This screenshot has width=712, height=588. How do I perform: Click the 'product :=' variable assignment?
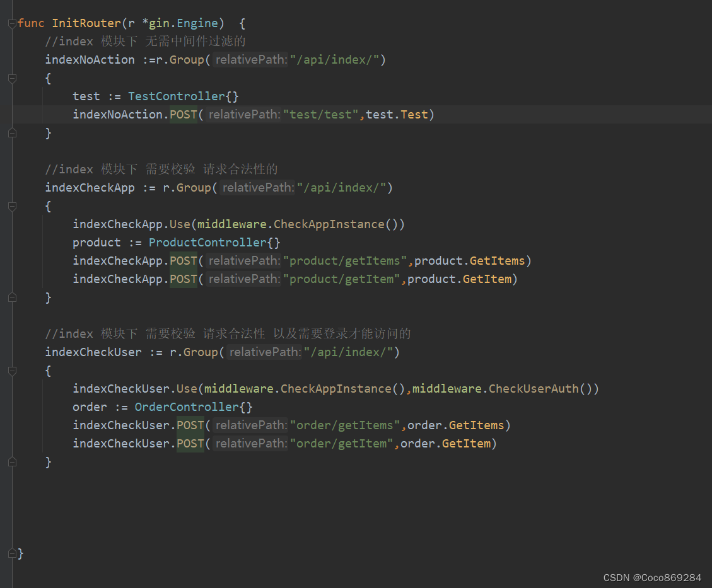click(x=107, y=242)
